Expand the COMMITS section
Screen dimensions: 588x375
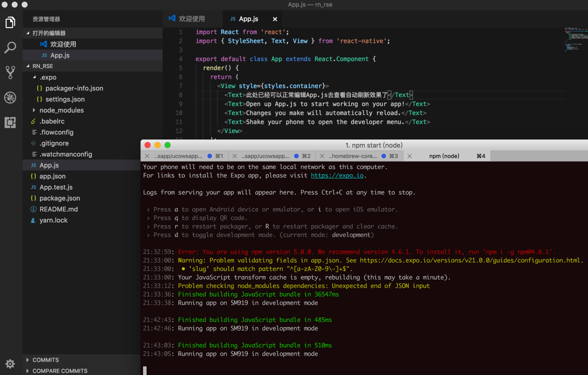click(x=45, y=360)
